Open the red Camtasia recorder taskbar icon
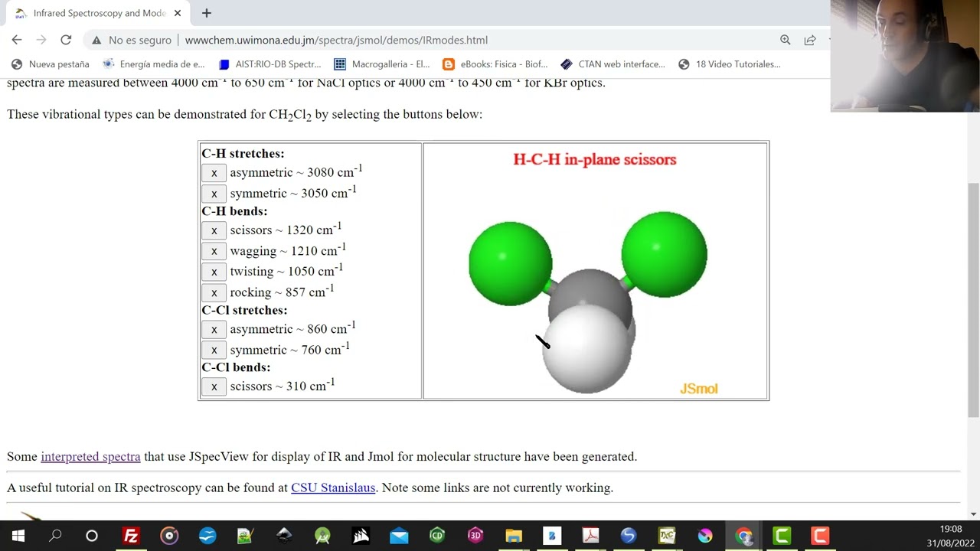 pos(820,536)
